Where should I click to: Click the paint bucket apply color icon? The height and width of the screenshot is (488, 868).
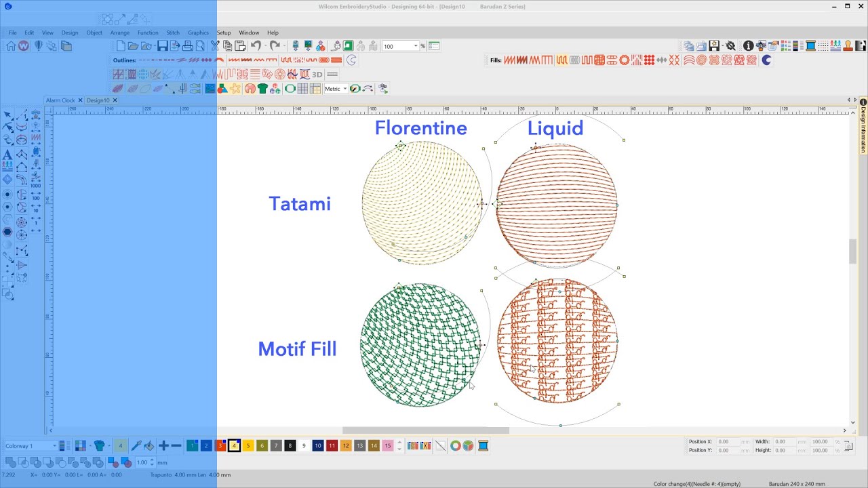(x=149, y=445)
